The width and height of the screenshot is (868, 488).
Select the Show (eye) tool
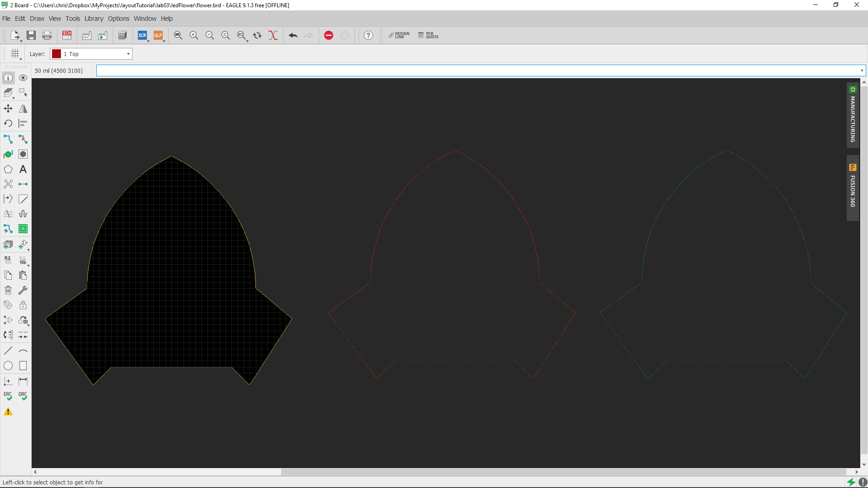[x=23, y=78]
